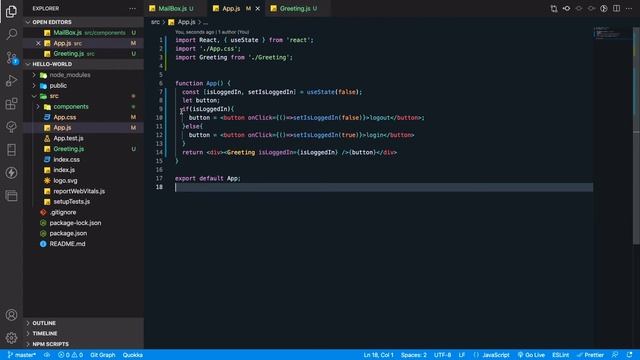Open the .gitignore file
Viewport: 640px width, 360px height.
pos(83,212)
